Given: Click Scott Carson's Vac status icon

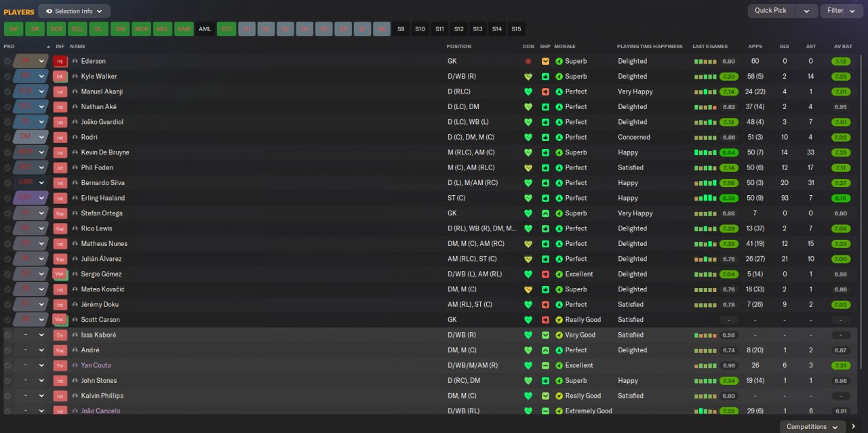Looking at the screenshot, I should [60, 320].
